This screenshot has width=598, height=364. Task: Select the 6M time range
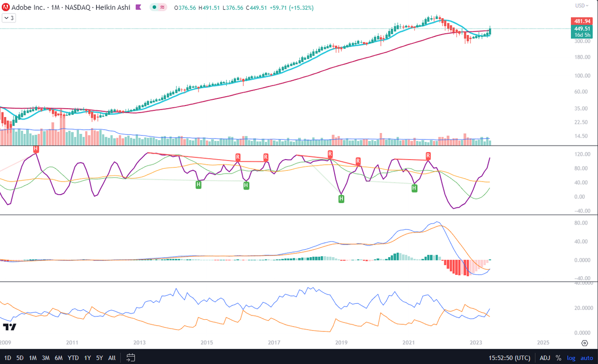59,358
